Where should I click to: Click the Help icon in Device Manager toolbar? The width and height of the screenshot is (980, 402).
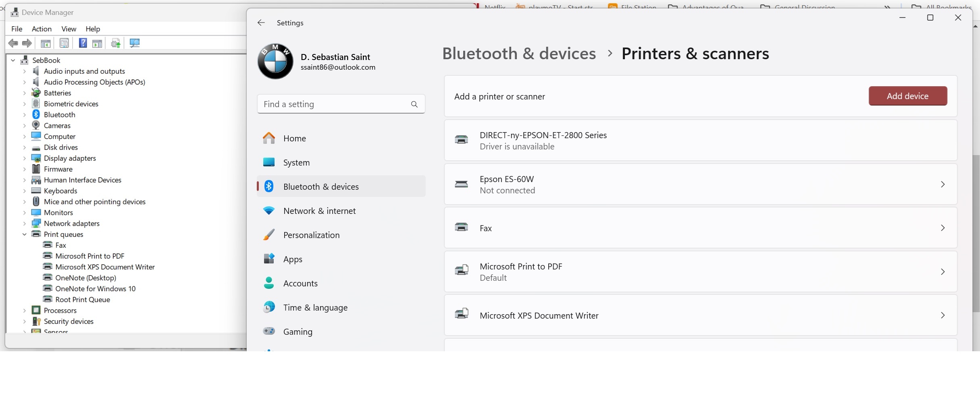pyautogui.click(x=83, y=43)
